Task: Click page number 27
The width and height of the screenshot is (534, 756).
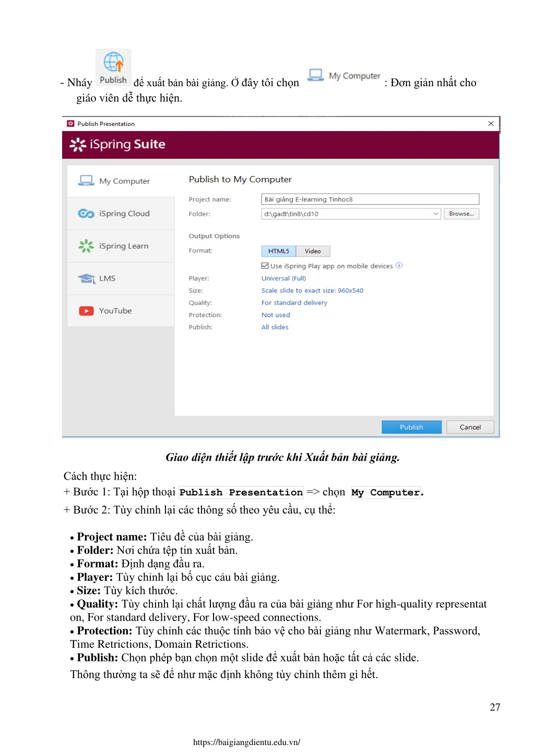Action: click(495, 707)
